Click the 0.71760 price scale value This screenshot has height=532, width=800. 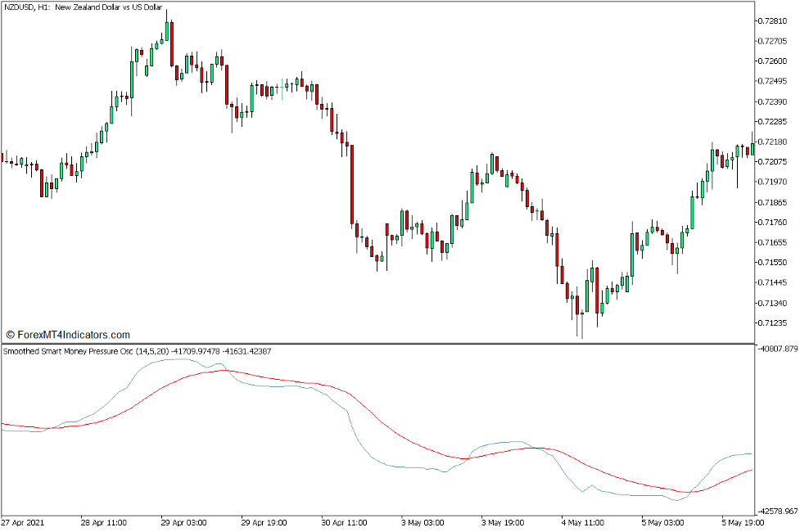tap(774, 223)
